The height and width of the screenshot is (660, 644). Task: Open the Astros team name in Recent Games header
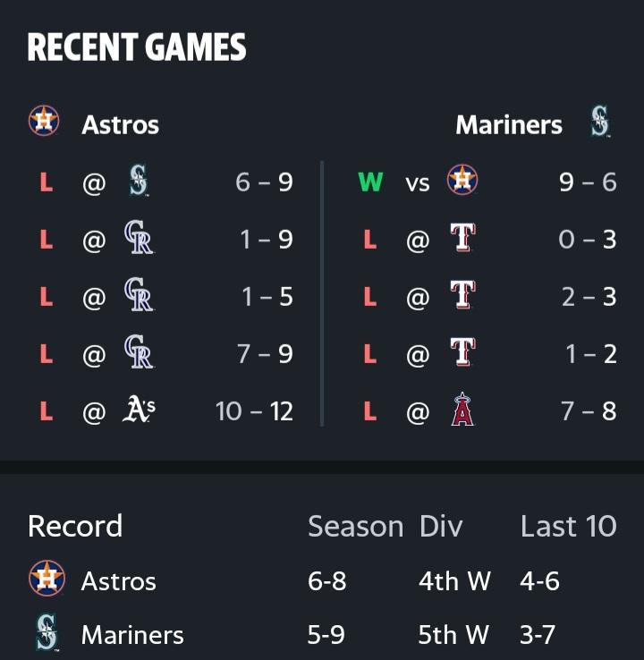coord(120,124)
